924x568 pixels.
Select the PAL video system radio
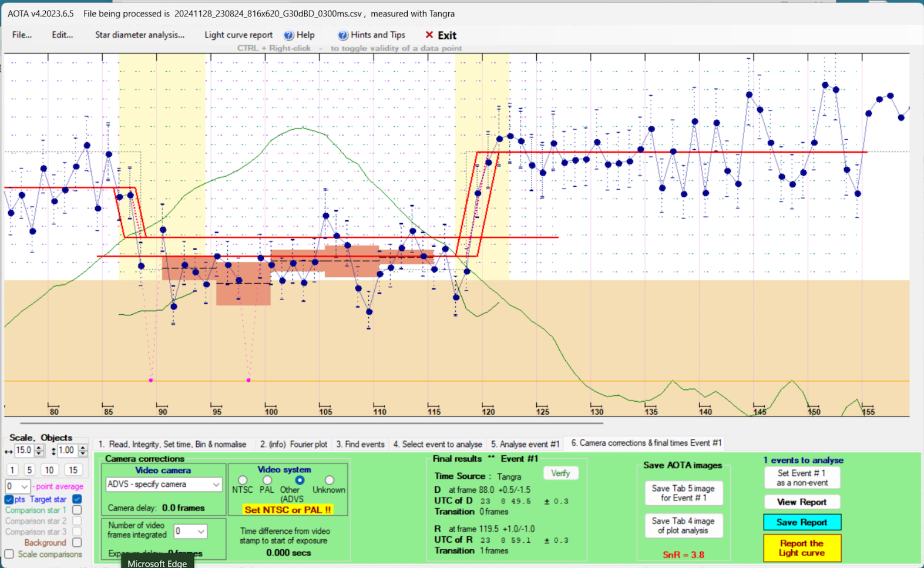[267, 480]
